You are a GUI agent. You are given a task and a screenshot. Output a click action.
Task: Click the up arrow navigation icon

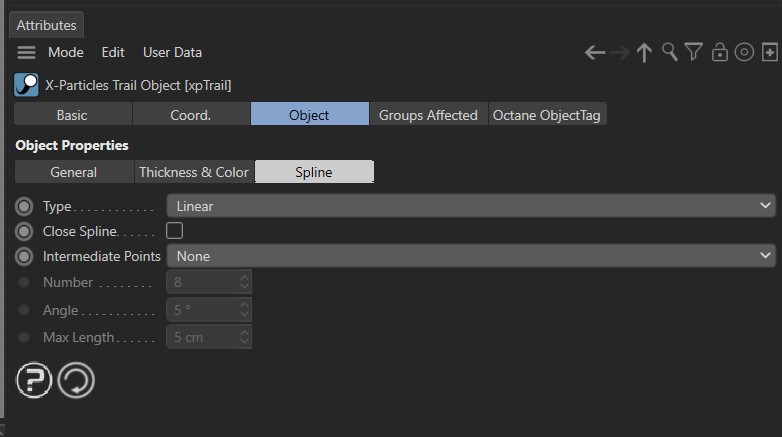[x=644, y=52]
